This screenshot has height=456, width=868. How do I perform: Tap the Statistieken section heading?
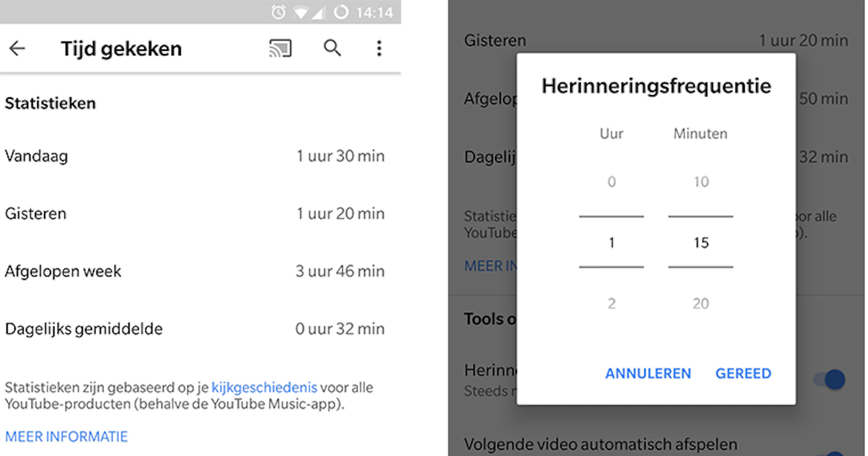coord(50,104)
